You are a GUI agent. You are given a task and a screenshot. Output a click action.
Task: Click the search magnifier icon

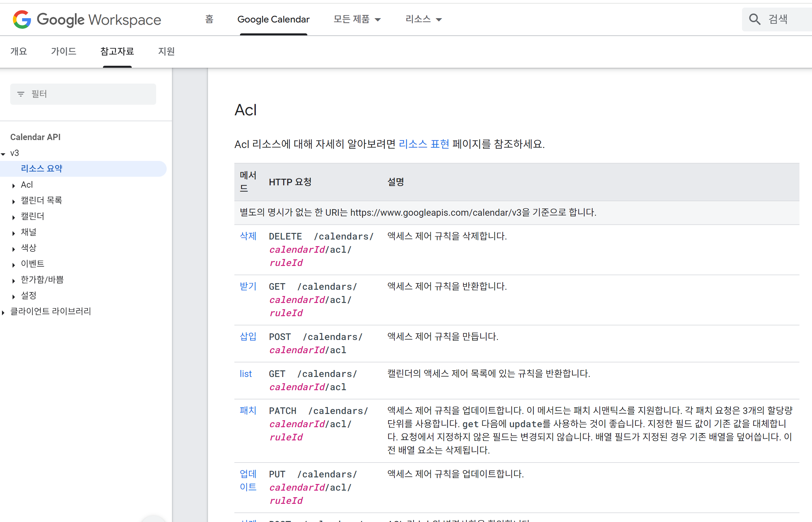coord(755,19)
